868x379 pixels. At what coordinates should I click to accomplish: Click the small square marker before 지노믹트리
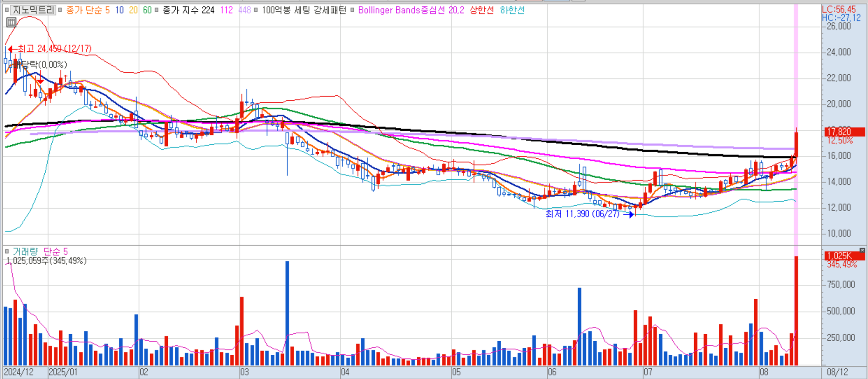(7, 10)
